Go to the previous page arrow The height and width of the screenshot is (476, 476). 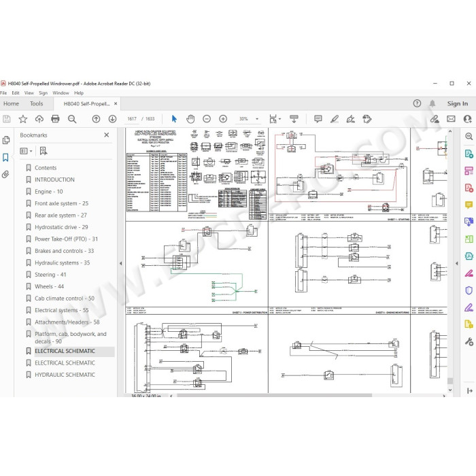coord(97,119)
